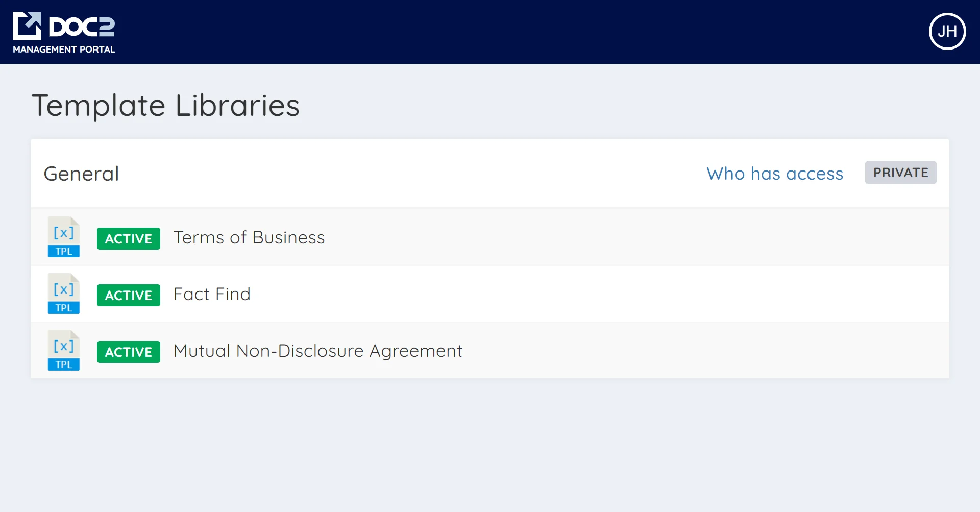
Task: Click ACTIVE badge beside Terms of Business
Action: pyautogui.click(x=129, y=238)
